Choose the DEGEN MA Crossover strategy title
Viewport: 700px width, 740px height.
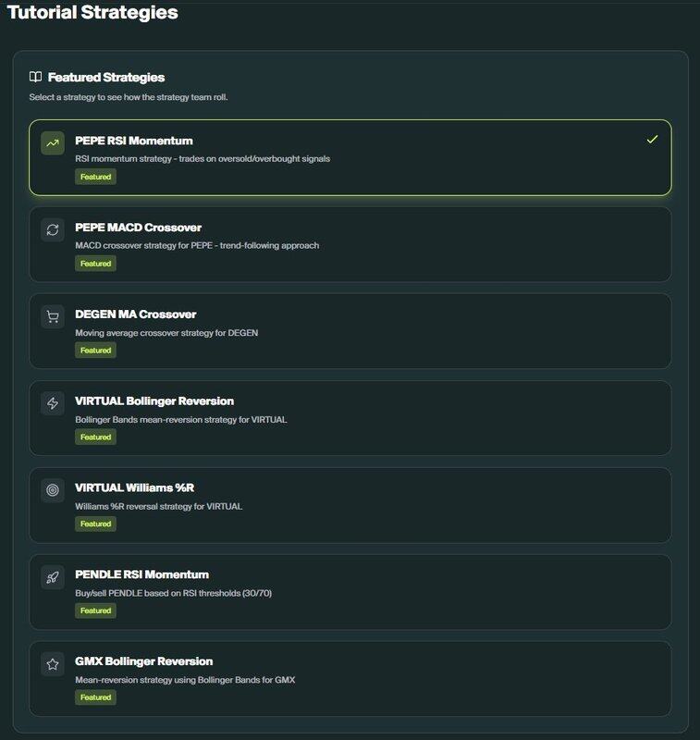point(135,314)
